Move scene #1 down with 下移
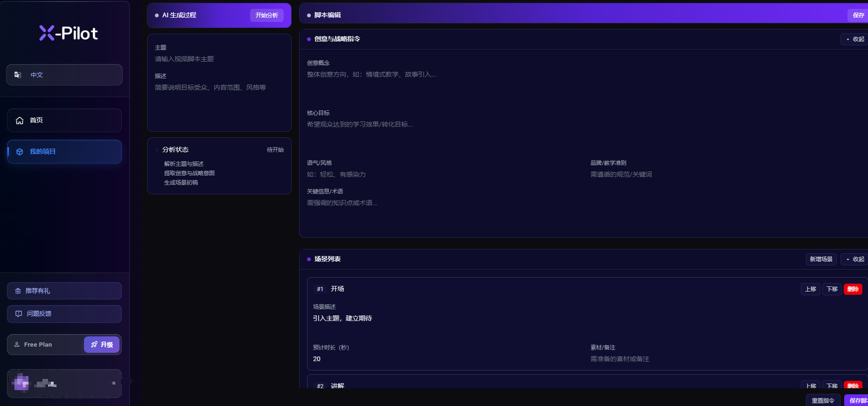Screen dimensions: 868x406 click(832, 289)
